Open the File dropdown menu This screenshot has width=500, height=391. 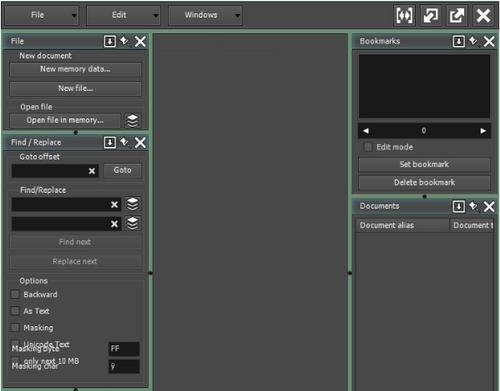pos(42,15)
